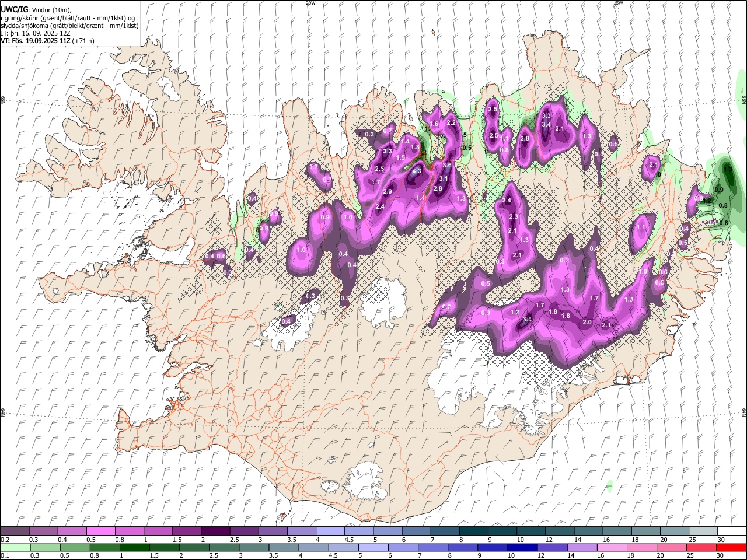Viewport: 747px width, 560px height.
Task: Click the '(+71 h)' forecast offset
Action: tap(82, 41)
